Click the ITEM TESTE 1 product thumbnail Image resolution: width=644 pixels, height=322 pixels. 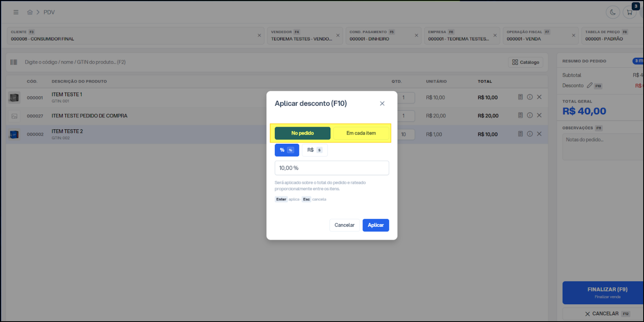tap(14, 98)
